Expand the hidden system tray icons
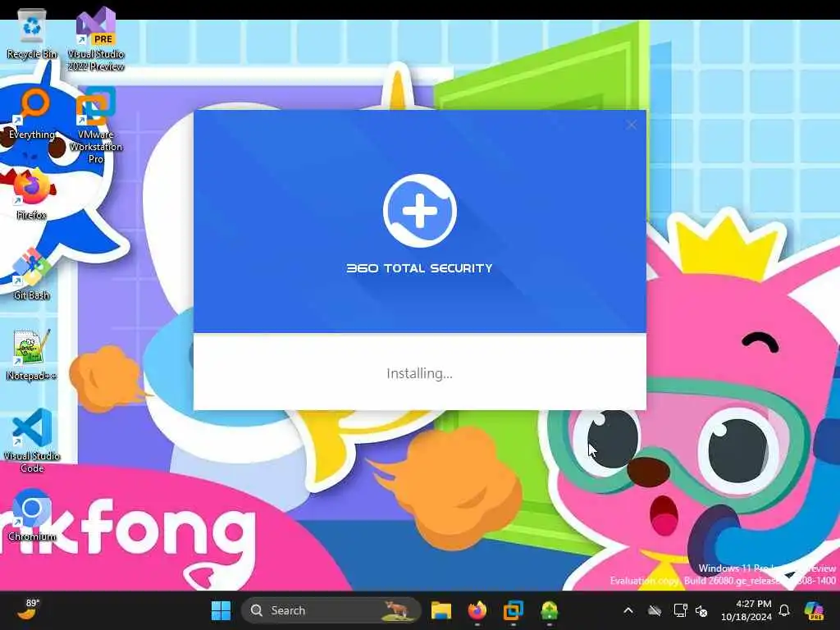The image size is (840, 630). point(628,610)
